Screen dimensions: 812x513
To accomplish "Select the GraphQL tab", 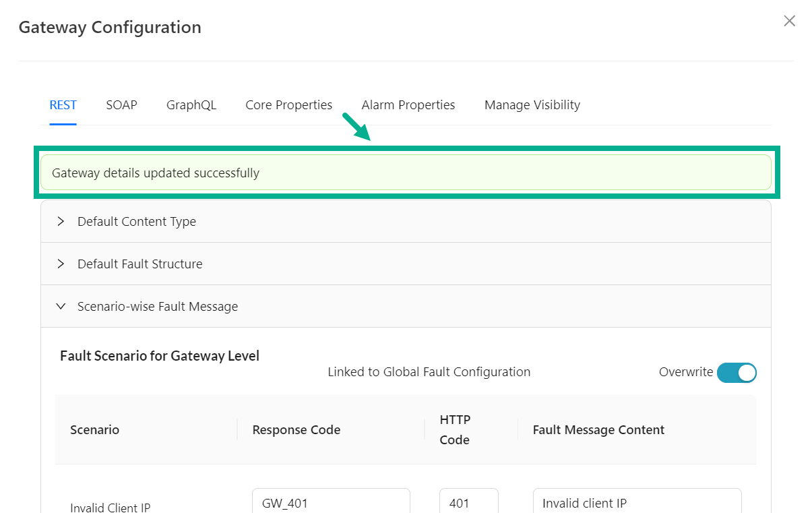I will [x=191, y=105].
